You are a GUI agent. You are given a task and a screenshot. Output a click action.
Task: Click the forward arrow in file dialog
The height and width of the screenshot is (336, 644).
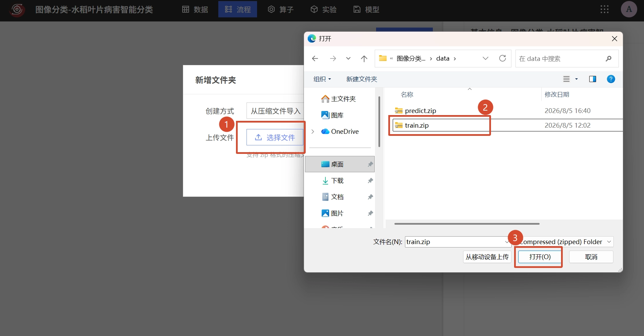(x=333, y=59)
